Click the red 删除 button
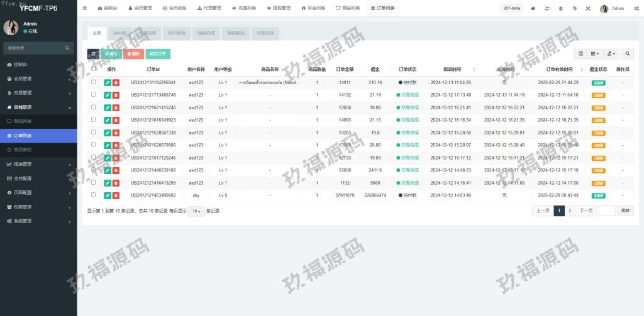The height and width of the screenshot is (316, 644). tap(133, 54)
